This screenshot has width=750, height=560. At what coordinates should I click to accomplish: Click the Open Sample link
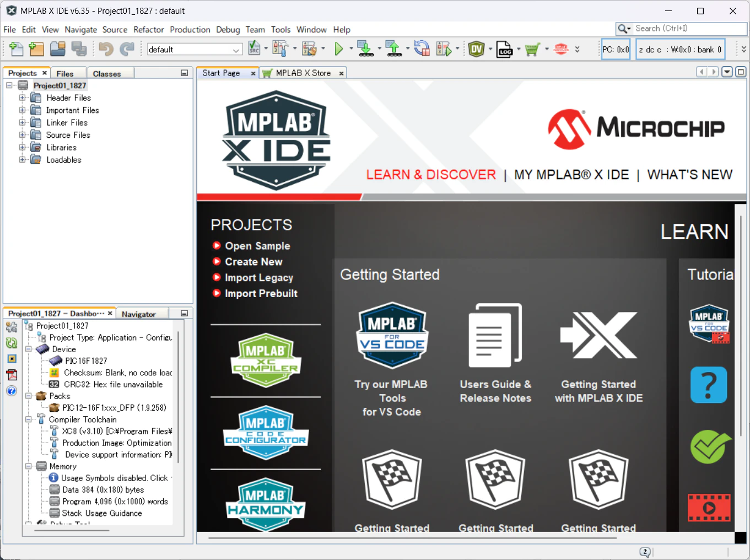257,246
